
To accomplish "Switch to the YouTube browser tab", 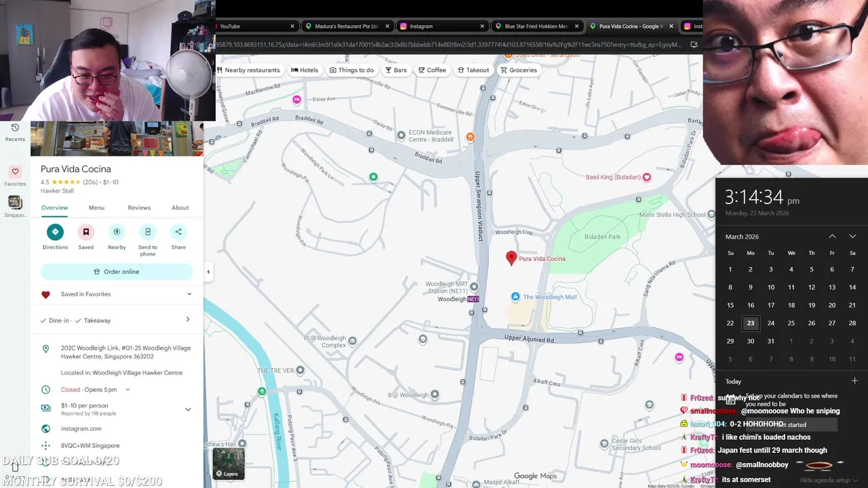I will [254, 26].
